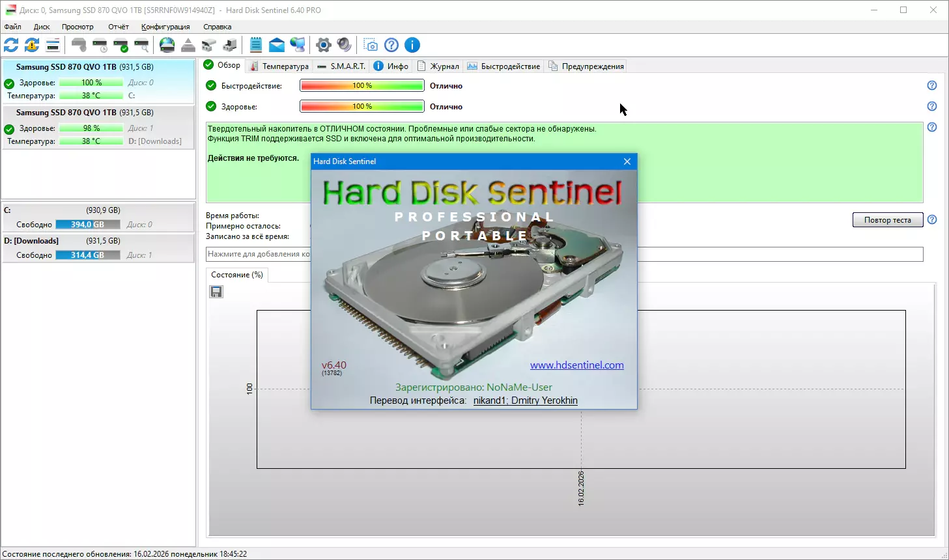Switch to the S.M.A.R.T. tab
The width and height of the screenshot is (949, 560).
click(341, 66)
